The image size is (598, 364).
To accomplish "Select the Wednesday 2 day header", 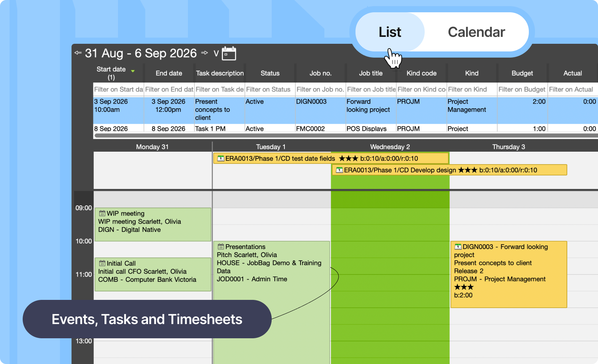I will 390,147.
